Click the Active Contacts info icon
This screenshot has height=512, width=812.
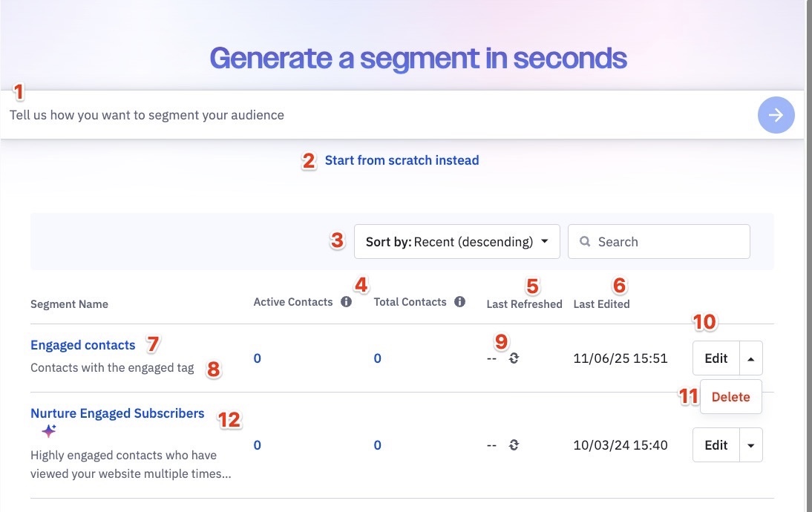tap(346, 302)
